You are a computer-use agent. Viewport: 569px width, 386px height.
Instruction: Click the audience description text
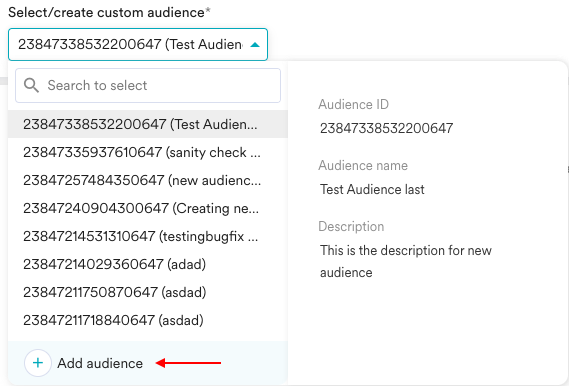(406, 261)
